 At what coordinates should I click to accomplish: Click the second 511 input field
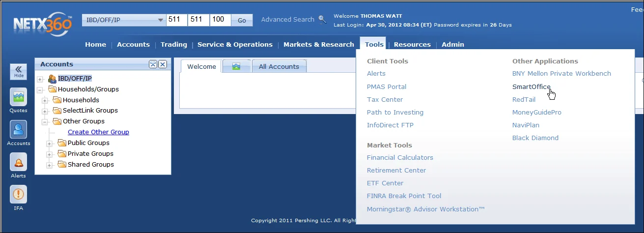coord(199,20)
